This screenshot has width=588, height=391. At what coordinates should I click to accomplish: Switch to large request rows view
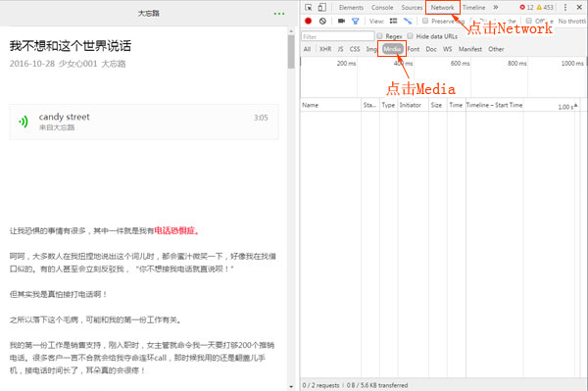393,21
